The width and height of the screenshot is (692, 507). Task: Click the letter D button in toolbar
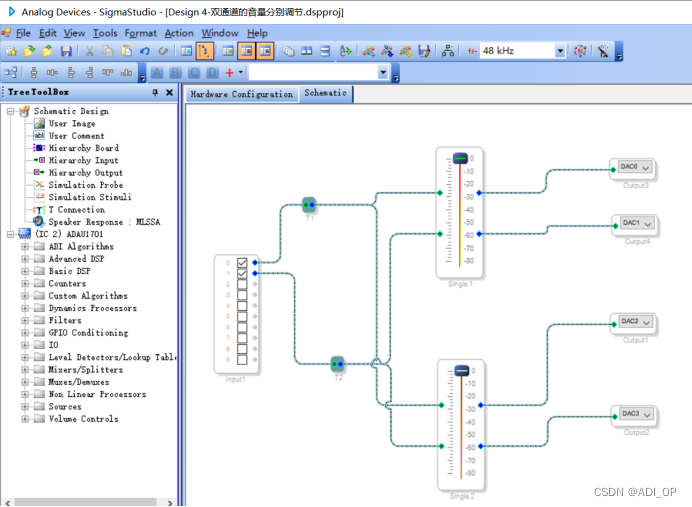213,72
